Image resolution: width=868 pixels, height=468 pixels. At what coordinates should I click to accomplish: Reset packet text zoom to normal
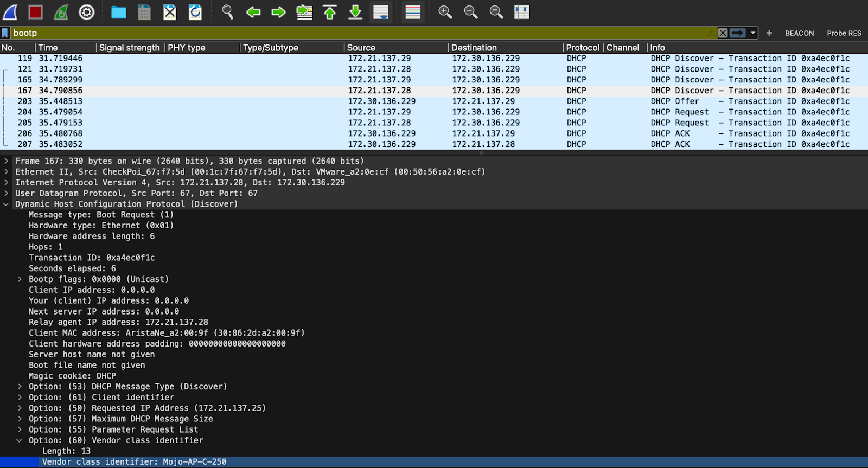coord(496,12)
